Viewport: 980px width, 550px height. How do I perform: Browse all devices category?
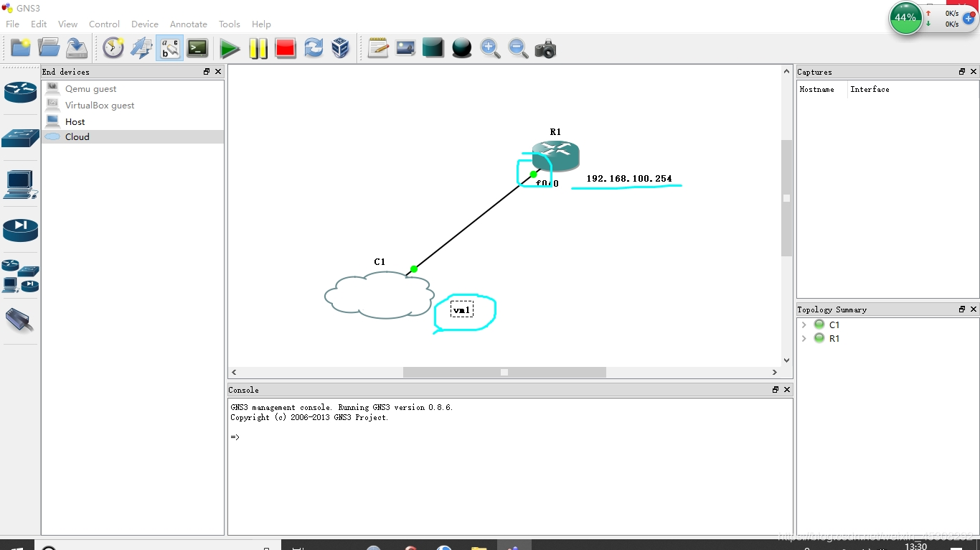20,276
